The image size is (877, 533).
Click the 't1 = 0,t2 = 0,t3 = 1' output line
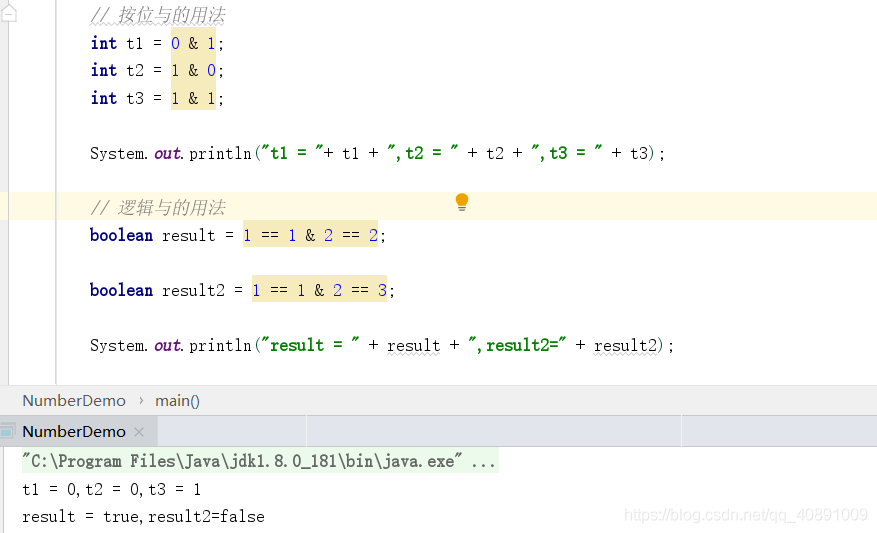(x=111, y=490)
